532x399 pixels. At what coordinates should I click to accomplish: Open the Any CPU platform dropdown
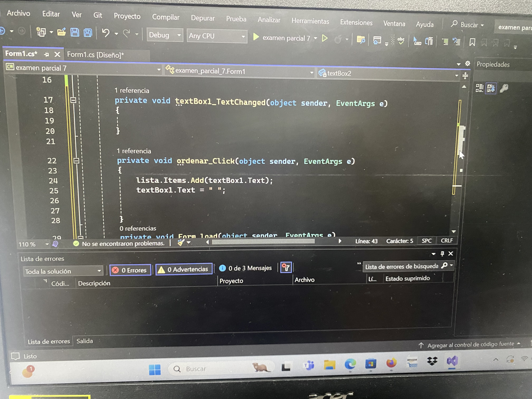217,36
